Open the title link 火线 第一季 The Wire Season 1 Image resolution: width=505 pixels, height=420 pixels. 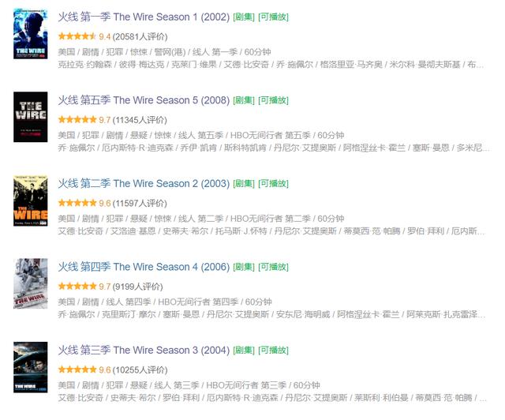click(144, 17)
